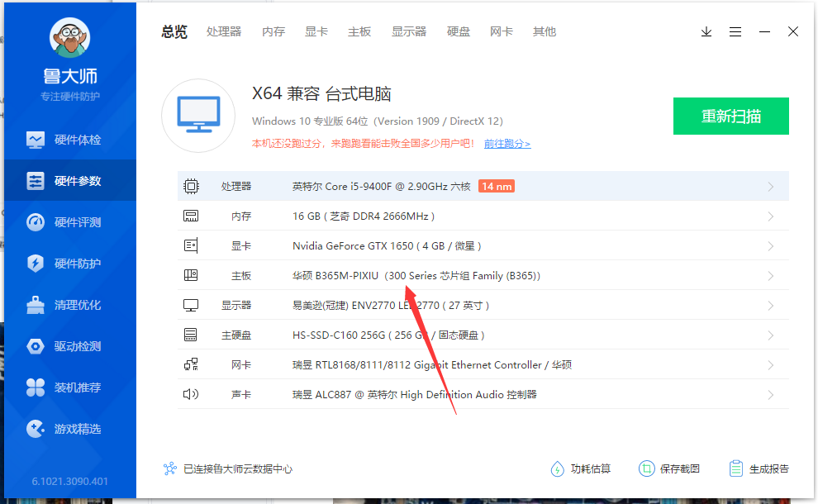818x504 pixels.
Task: Switch to the 处理器 tab
Action: pyautogui.click(x=224, y=32)
